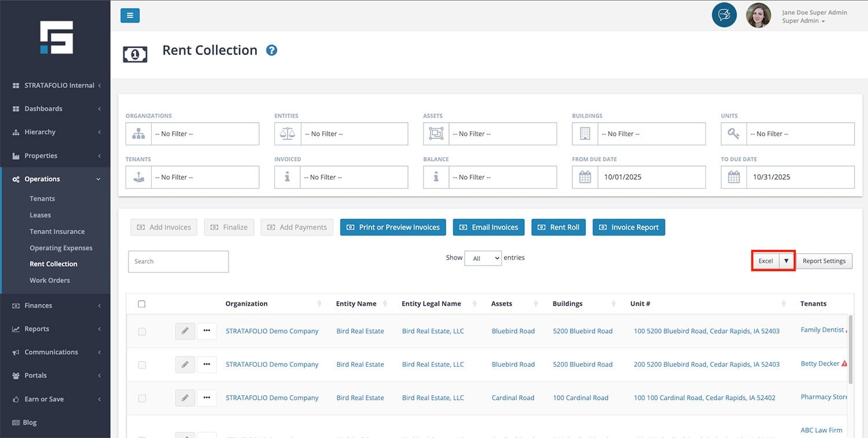Viewport: 868px width, 438px height.
Task: Toggle the select-all checkbox in table header
Action: tap(142, 304)
